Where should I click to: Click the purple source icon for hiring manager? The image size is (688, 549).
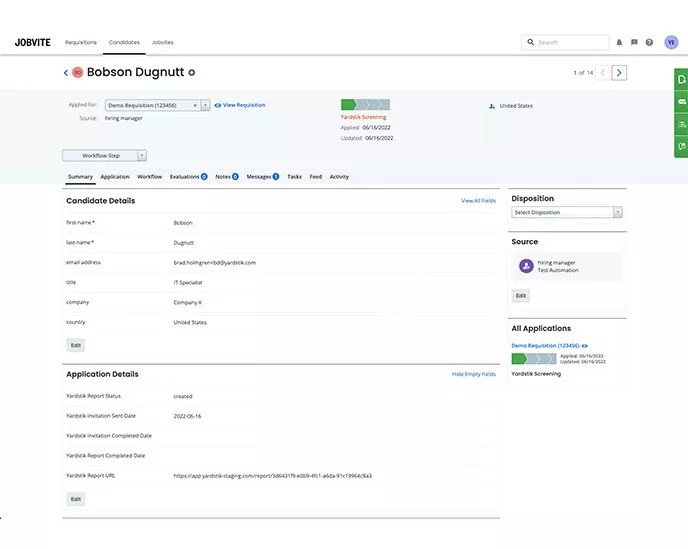pos(526,266)
